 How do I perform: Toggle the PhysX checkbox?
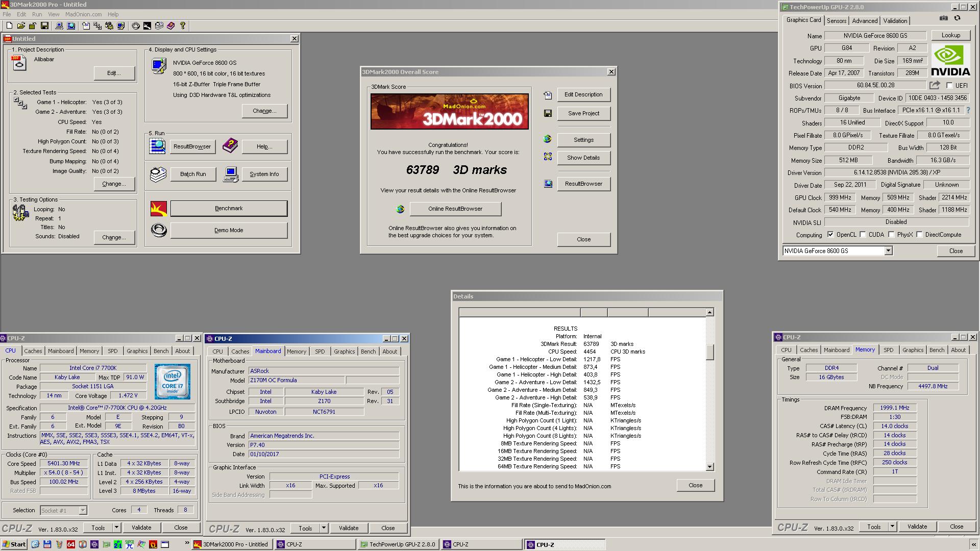click(x=891, y=235)
